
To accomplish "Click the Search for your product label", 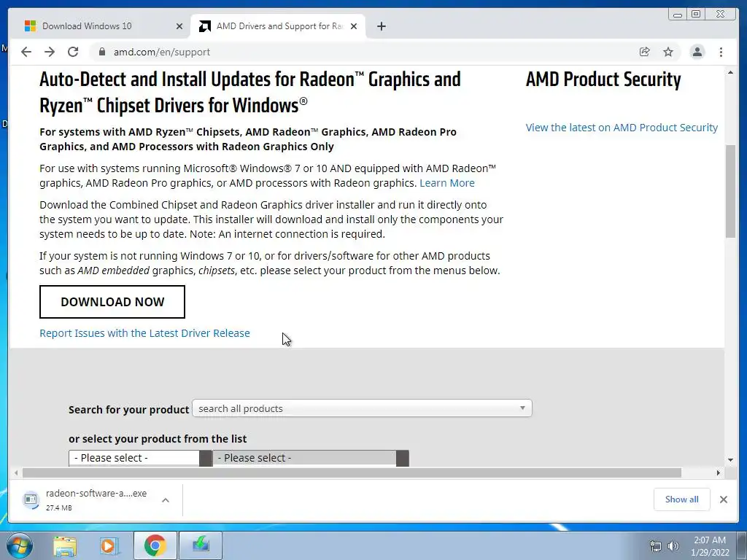I will (x=128, y=410).
